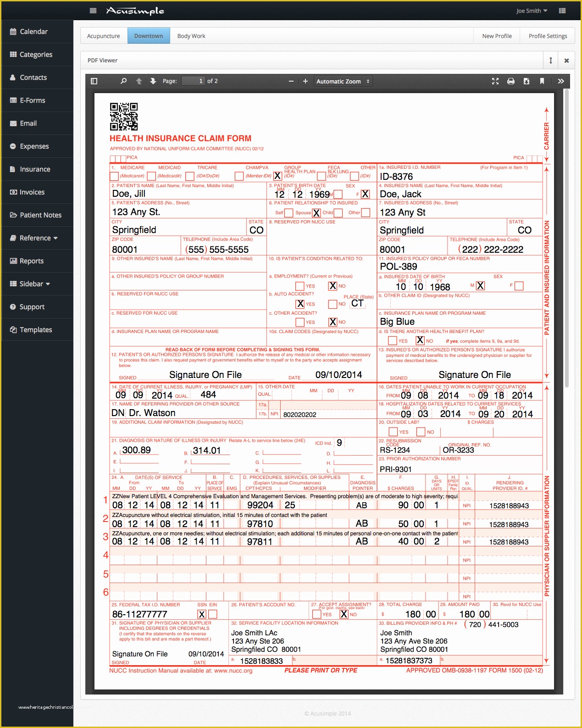Expand the Sidebar submenu item
Viewport: 582px width, 728px height.
point(37,284)
